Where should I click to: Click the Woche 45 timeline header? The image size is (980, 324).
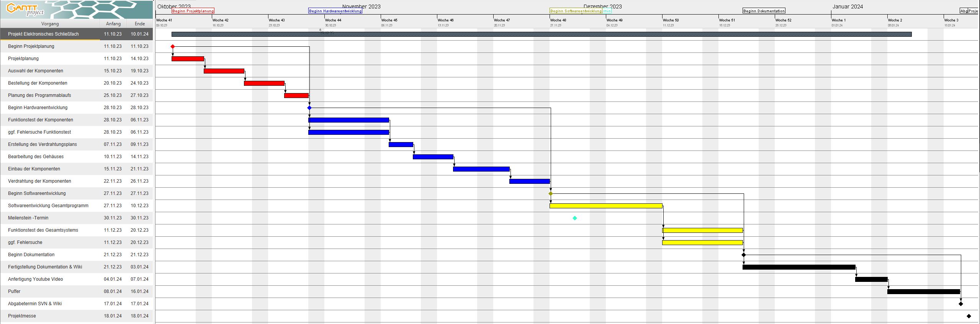[x=389, y=20]
